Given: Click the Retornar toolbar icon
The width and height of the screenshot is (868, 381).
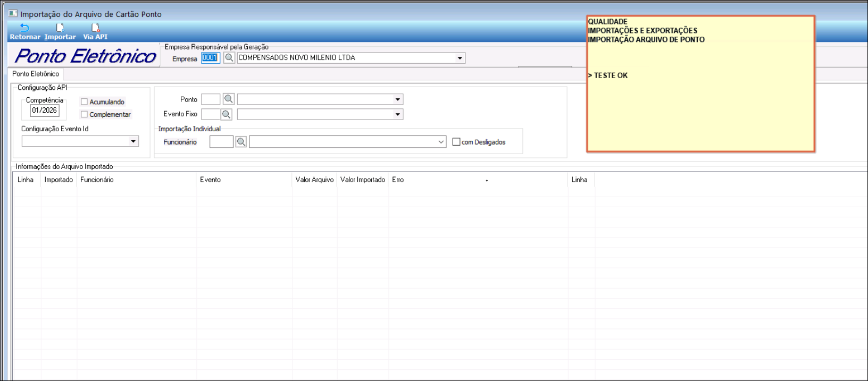Looking at the screenshot, I should tap(24, 28).
